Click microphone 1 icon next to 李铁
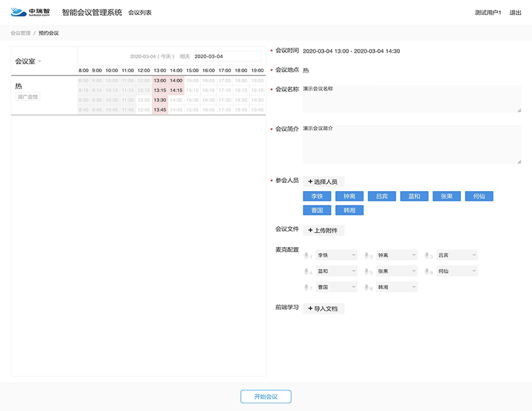The height and width of the screenshot is (411, 532). (307, 256)
